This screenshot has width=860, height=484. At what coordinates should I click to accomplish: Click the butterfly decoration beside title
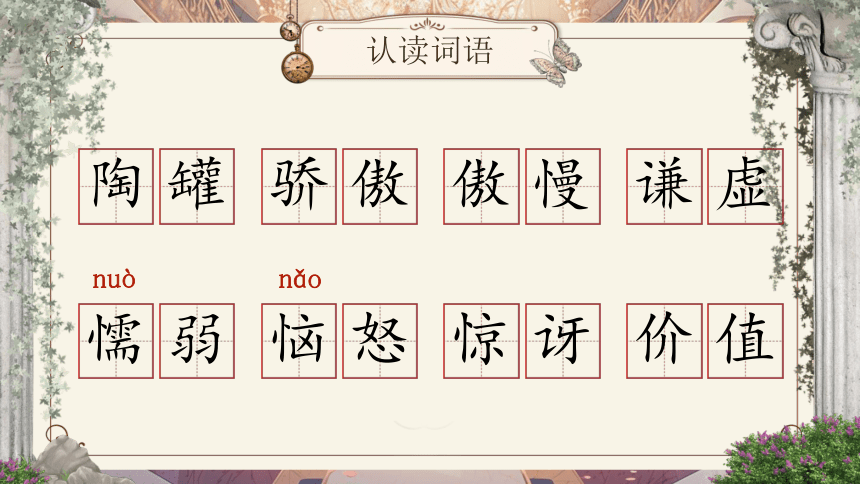tap(556, 63)
